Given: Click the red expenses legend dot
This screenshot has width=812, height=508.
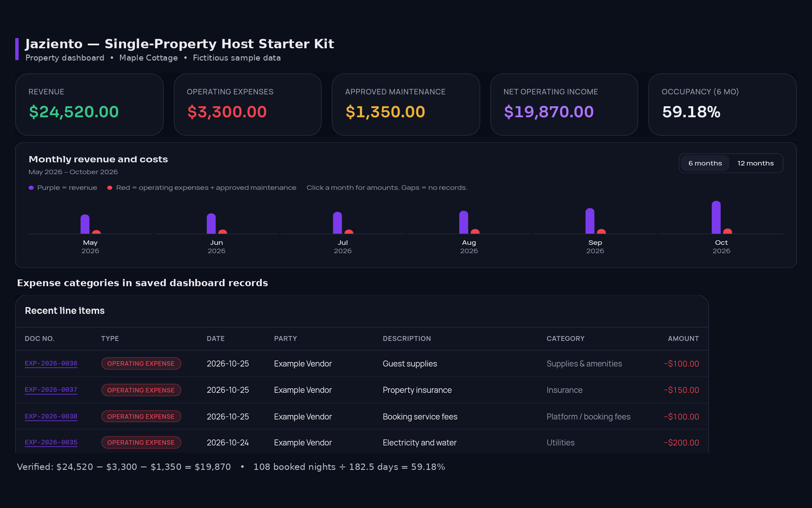Looking at the screenshot, I should click(x=110, y=188).
